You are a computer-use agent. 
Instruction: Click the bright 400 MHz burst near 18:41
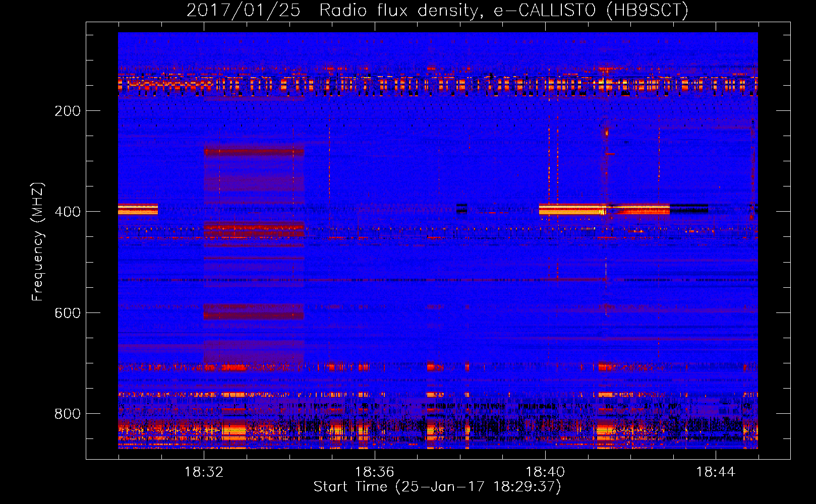click(x=604, y=209)
